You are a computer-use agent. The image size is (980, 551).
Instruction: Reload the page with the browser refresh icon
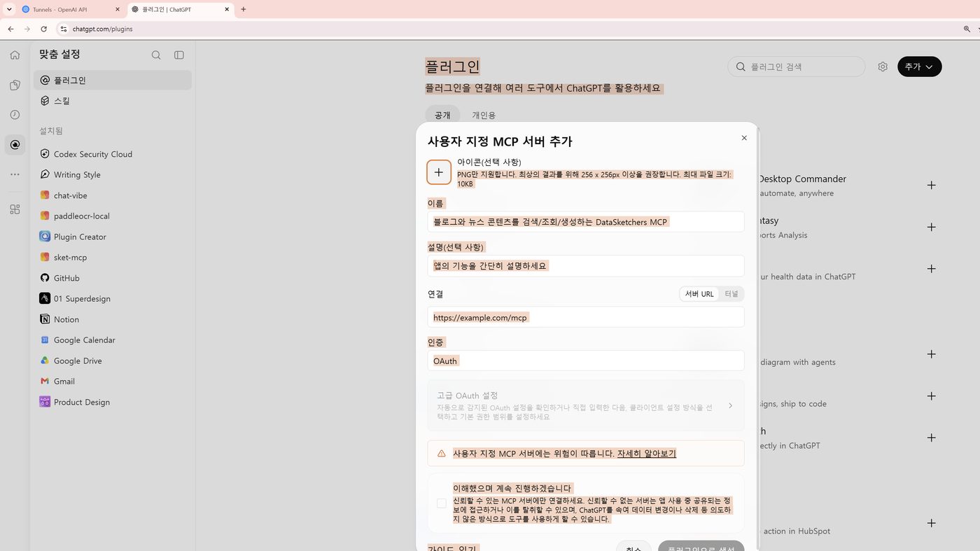click(x=43, y=29)
